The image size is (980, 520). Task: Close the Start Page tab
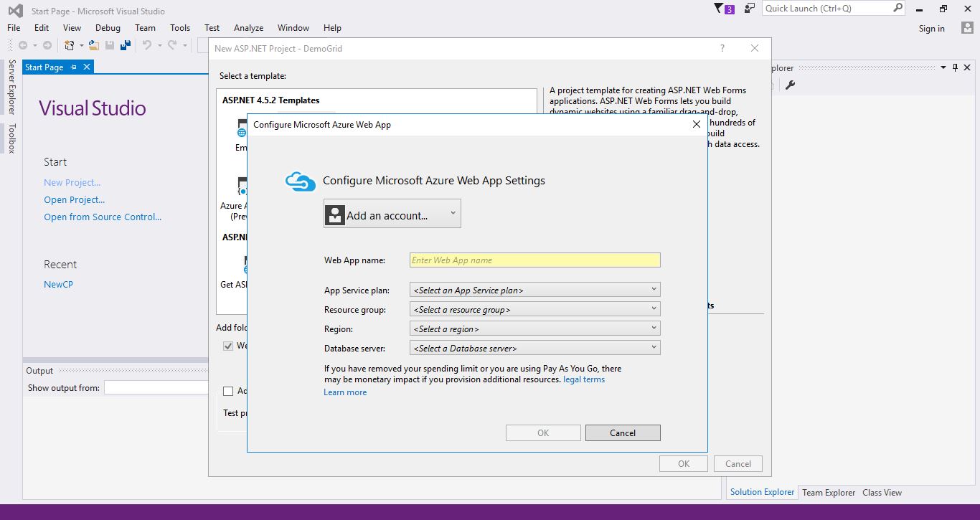coord(87,67)
